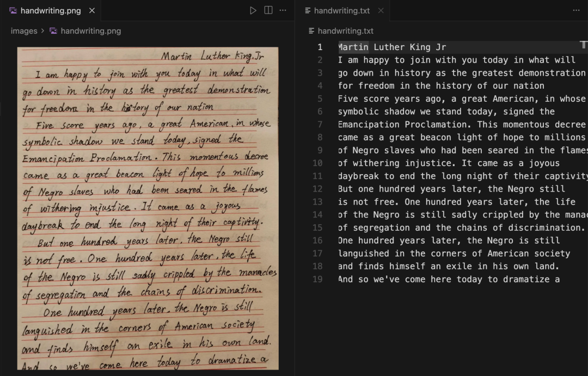
Task: Click the line starting 'Five score years ago'
Action: coord(462,98)
